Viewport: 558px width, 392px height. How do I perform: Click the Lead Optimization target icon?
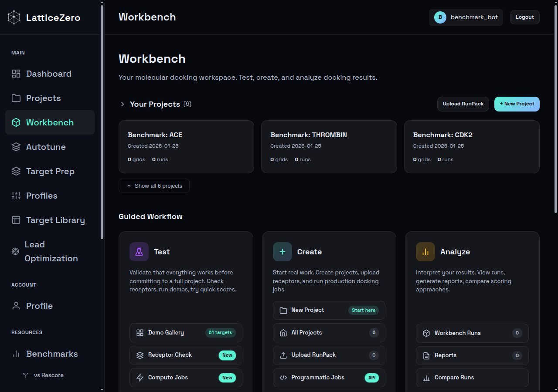click(x=15, y=251)
